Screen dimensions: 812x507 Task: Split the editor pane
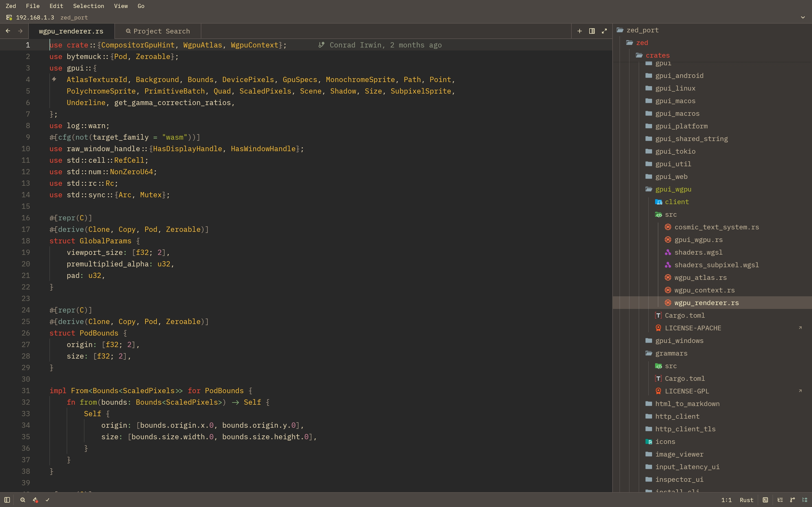(x=592, y=31)
